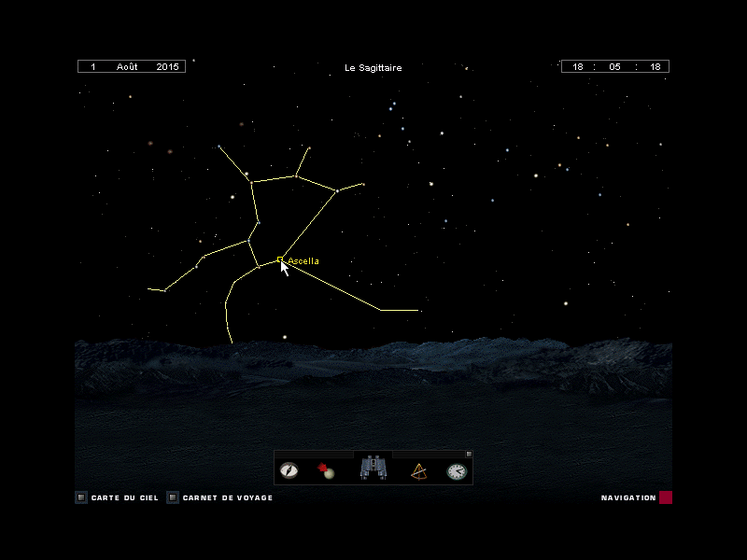Toggle the Carnet de voyage checkbox
This screenshot has width=747, height=560.
coord(173,497)
